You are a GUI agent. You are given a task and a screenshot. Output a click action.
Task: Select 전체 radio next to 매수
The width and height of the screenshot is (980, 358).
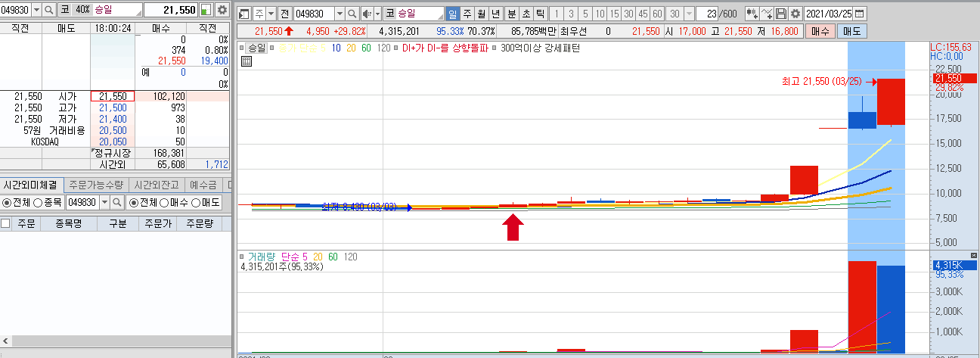point(134,203)
